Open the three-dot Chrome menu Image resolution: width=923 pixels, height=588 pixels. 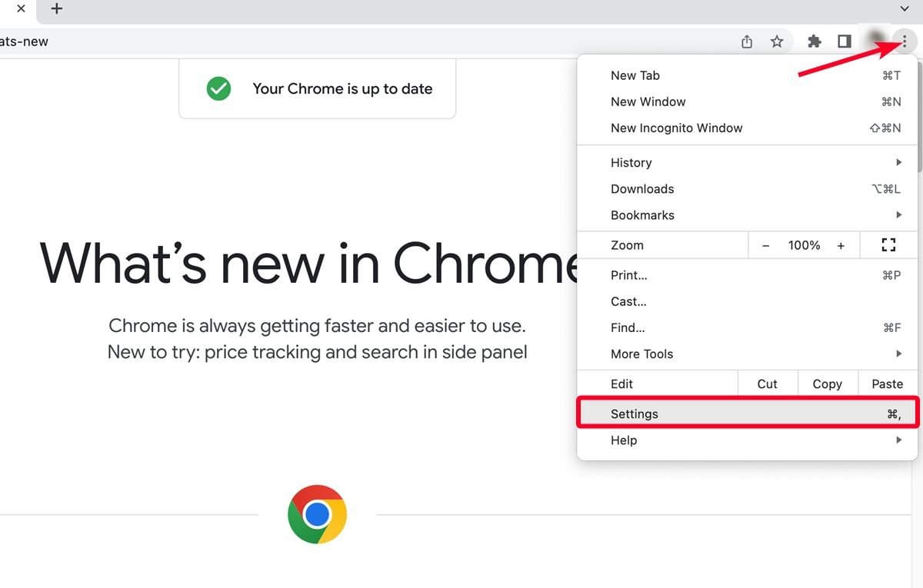click(x=904, y=41)
